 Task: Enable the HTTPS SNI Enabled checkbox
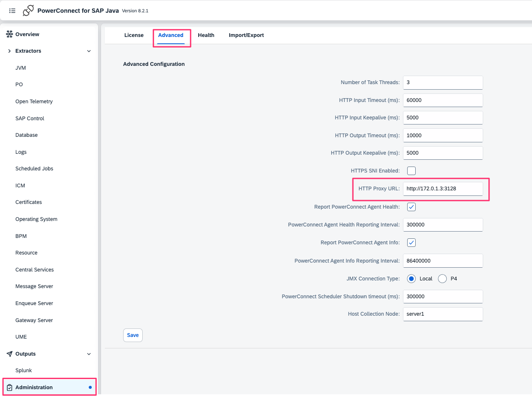click(x=411, y=170)
